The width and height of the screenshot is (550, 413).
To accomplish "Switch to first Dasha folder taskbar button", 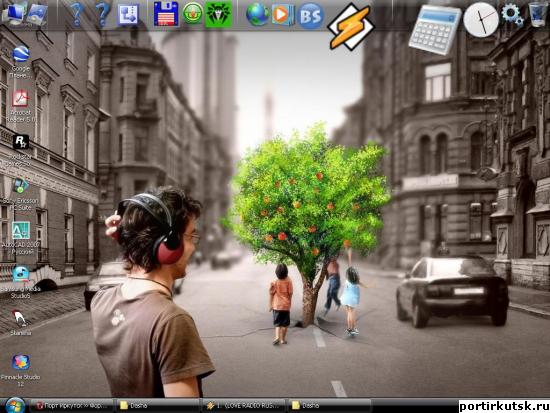I will pyautogui.click(x=157, y=406).
